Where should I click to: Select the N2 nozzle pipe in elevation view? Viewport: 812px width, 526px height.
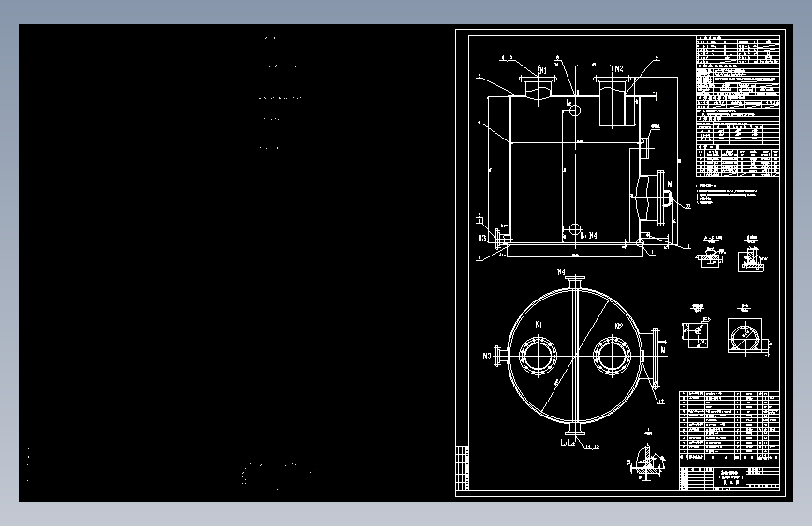click(613, 103)
